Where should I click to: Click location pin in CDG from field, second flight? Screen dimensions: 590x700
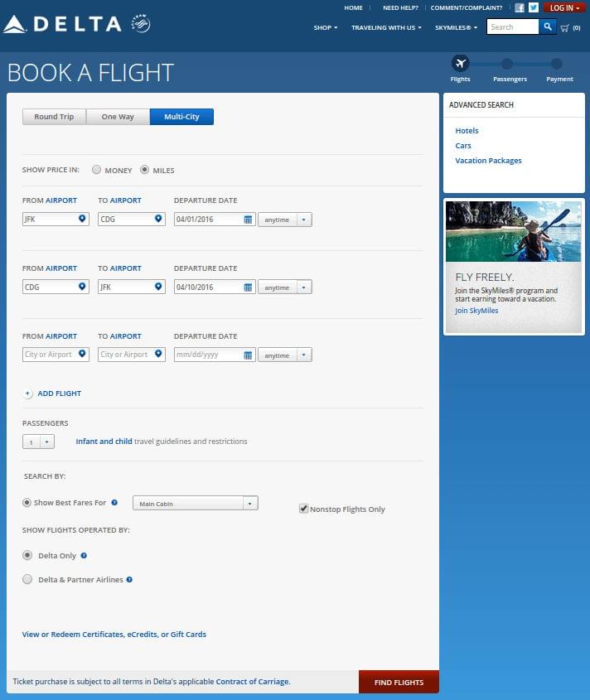pos(82,287)
